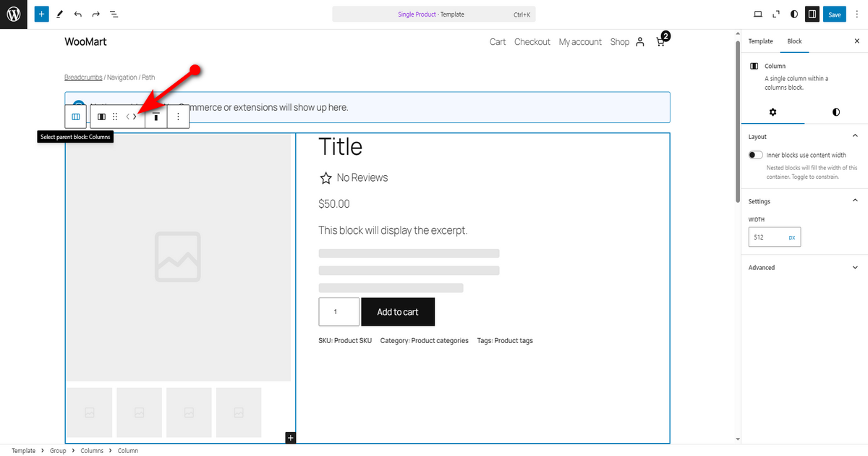Click the WordPress logo to leave the editor
868x456 pixels.
click(x=14, y=14)
